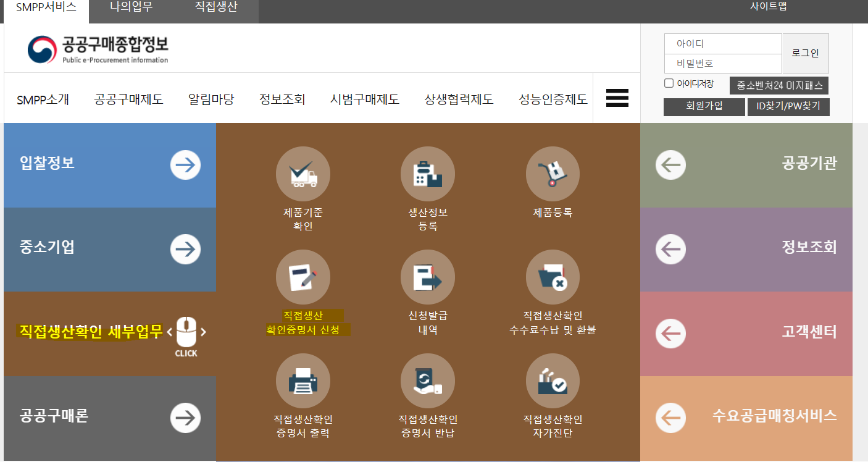Open the 회원가입 signup page

tap(704, 106)
